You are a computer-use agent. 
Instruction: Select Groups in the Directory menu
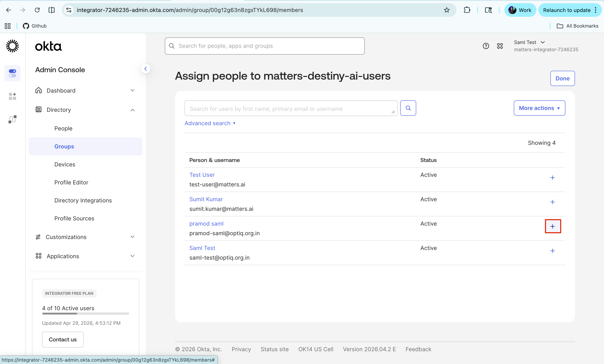click(85, 146)
